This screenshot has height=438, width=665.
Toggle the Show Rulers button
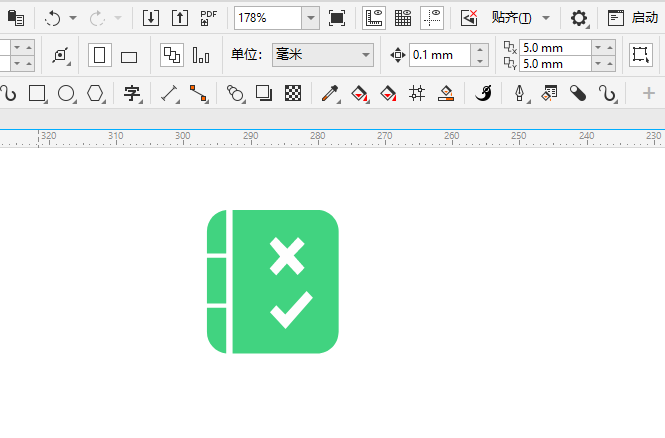click(374, 18)
